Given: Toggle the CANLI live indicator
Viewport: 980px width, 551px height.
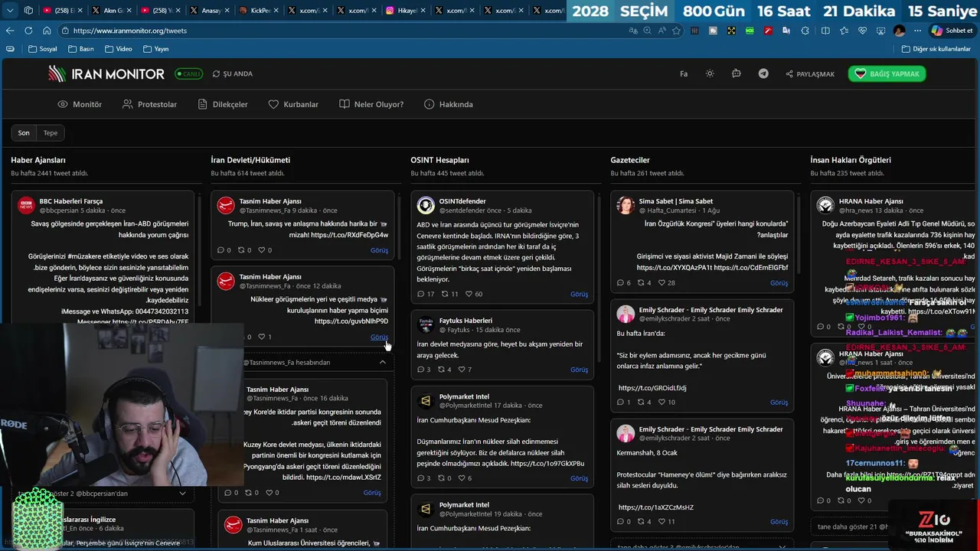Looking at the screenshot, I should 188,73.
